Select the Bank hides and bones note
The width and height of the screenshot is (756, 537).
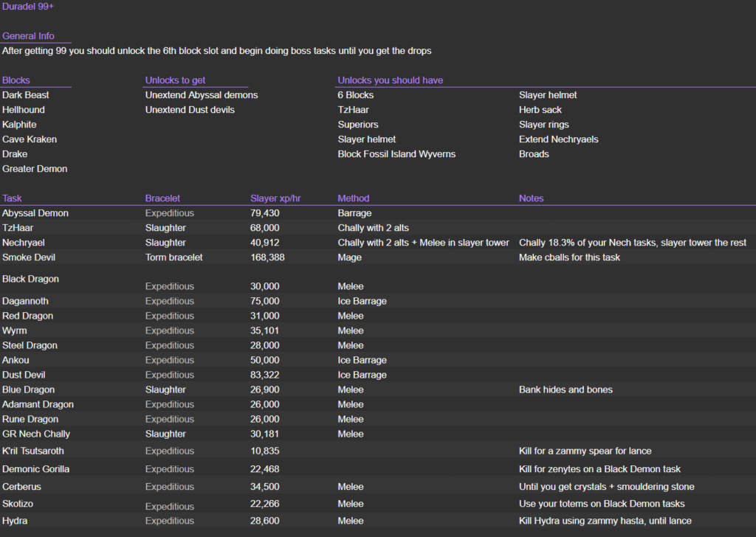pos(566,389)
